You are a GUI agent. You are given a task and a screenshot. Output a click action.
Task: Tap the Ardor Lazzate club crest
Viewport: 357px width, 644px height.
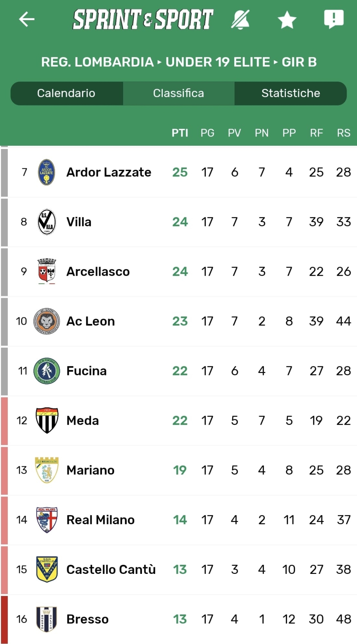(47, 172)
